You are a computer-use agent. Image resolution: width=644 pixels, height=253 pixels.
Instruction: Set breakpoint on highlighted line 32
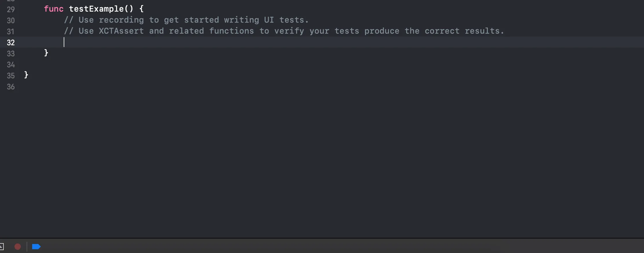(x=11, y=43)
